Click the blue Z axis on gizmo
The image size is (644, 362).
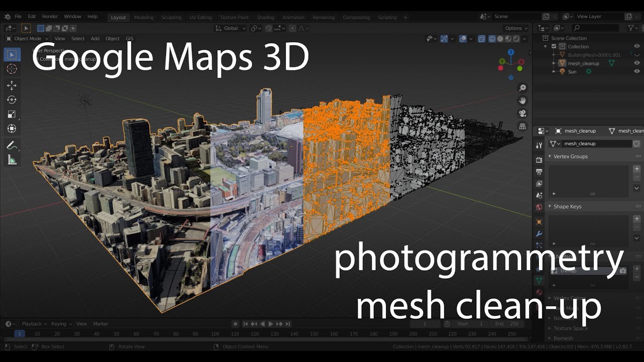click(511, 52)
